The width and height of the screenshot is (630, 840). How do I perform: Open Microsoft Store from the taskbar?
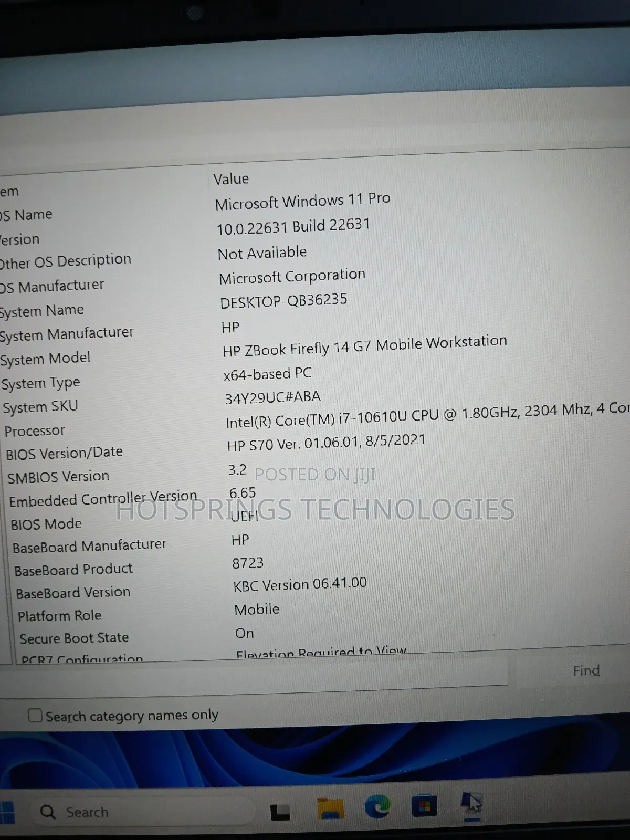(x=424, y=805)
